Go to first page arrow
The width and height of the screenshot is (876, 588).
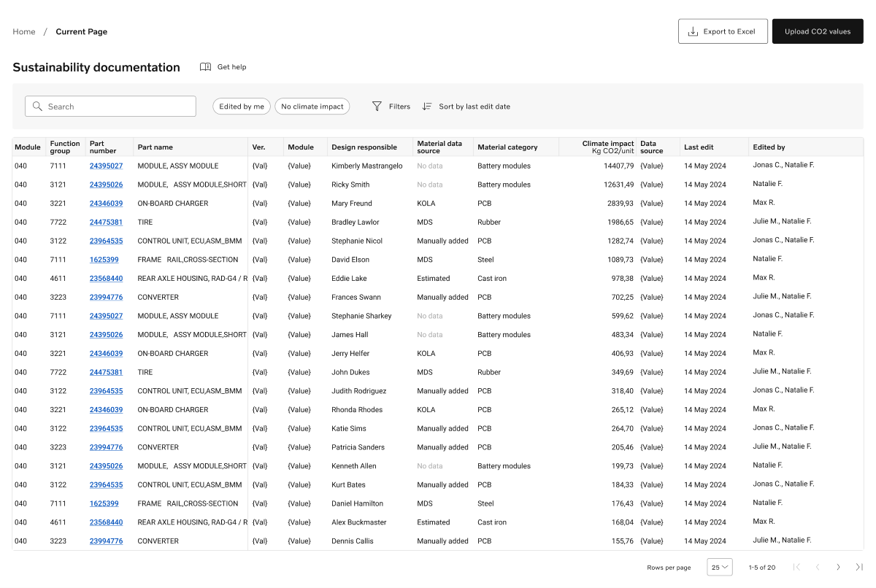click(x=796, y=567)
